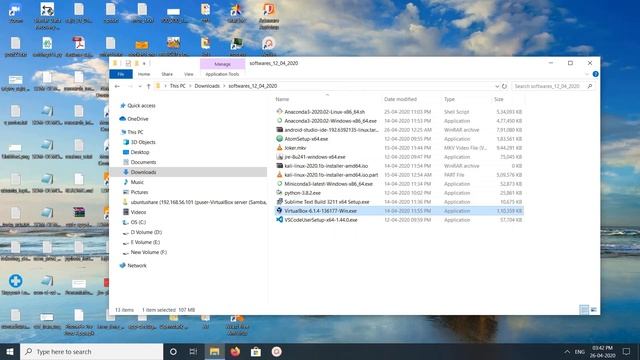Image resolution: width=640 pixels, height=360 pixels.
Task: Open Videos folder in sidebar
Action: coord(138,212)
